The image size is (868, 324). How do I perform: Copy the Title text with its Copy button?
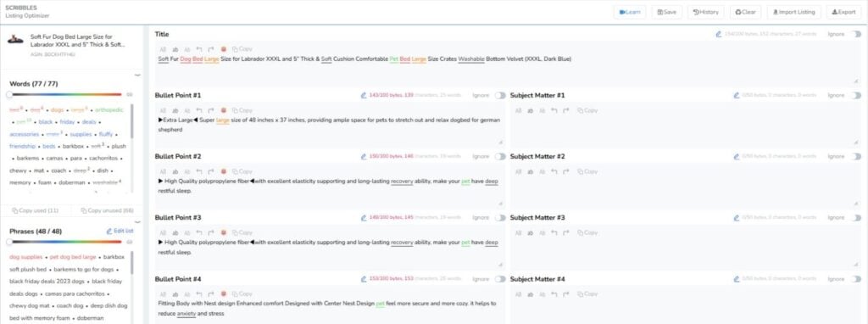coord(242,49)
